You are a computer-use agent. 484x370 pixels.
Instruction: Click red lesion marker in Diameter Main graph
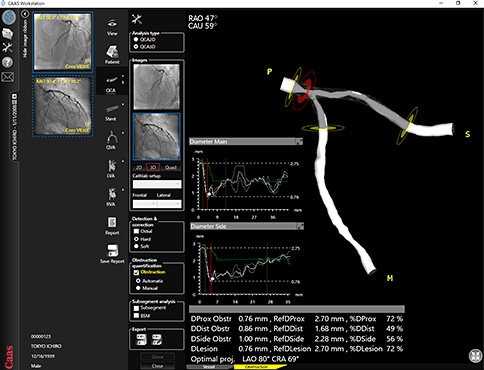click(207, 184)
